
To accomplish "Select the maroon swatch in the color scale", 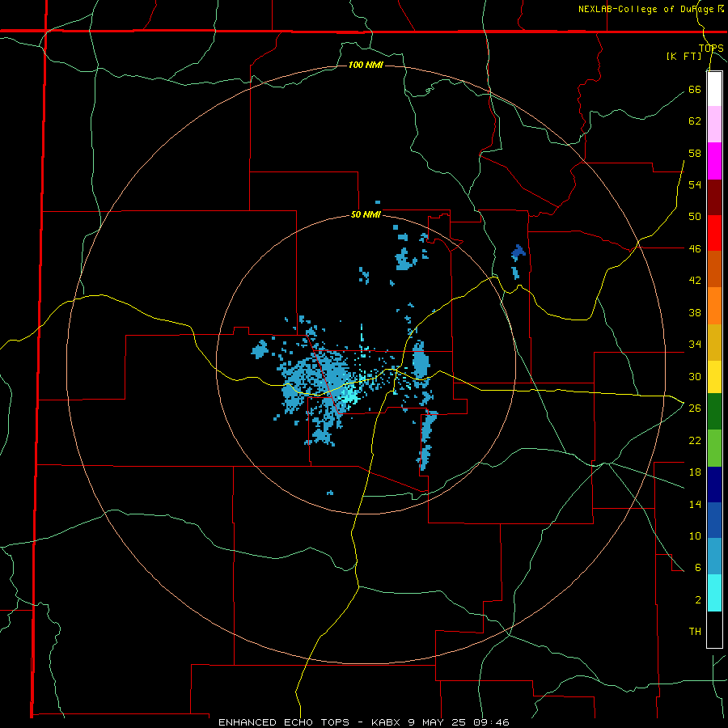I will [x=714, y=197].
